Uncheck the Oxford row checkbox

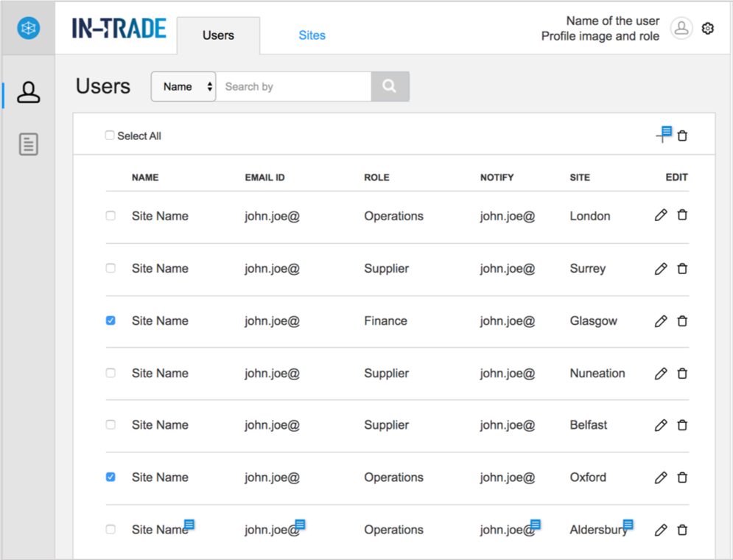(x=111, y=477)
